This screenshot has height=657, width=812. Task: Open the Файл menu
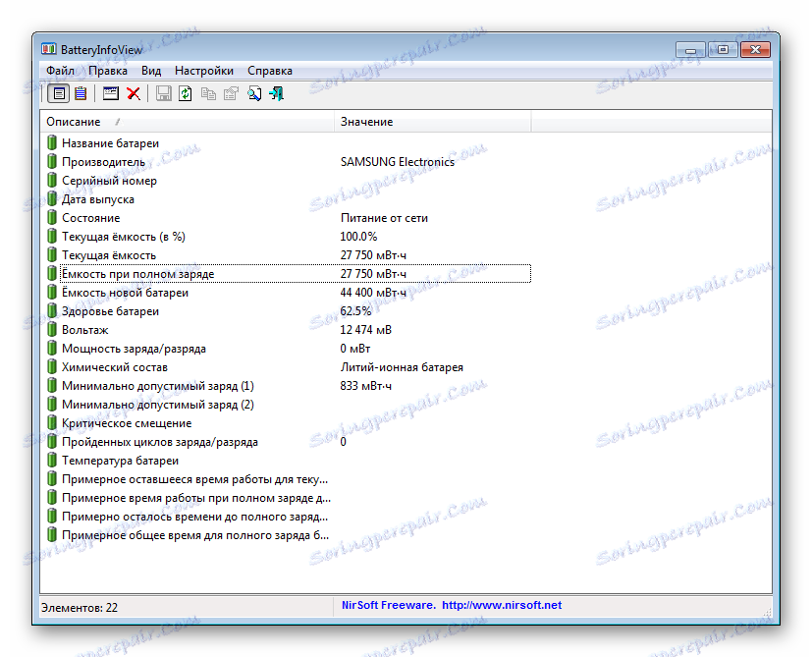coord(60,70)
